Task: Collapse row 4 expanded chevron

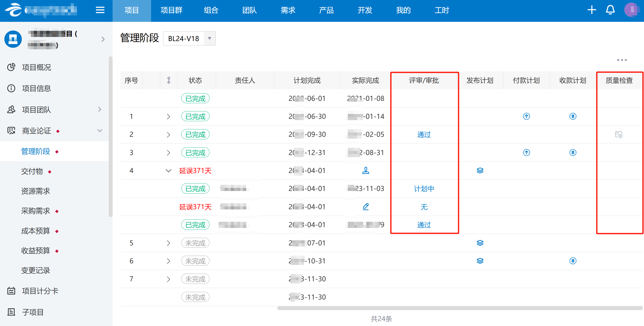Action: (168, 171)
